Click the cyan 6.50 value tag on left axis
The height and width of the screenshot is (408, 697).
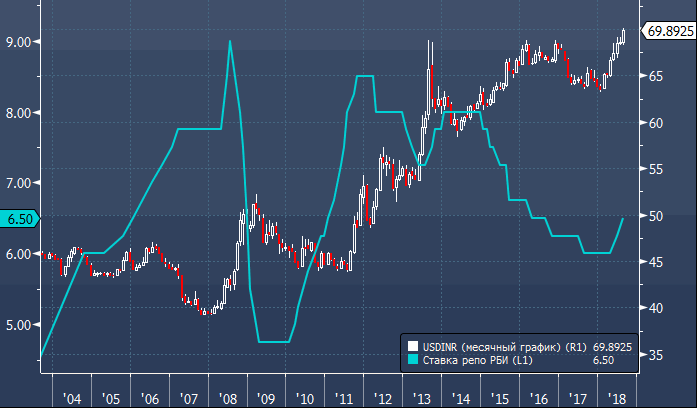click(18, 218)
